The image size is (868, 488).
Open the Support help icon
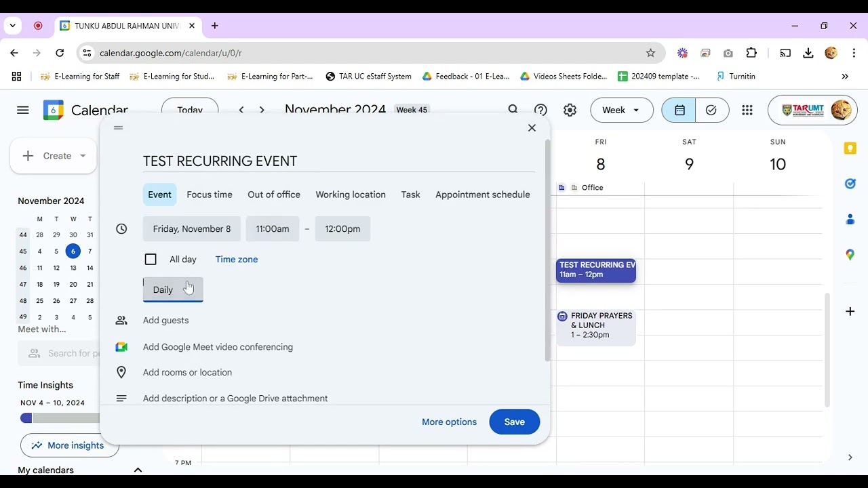(x=540, y=110)
